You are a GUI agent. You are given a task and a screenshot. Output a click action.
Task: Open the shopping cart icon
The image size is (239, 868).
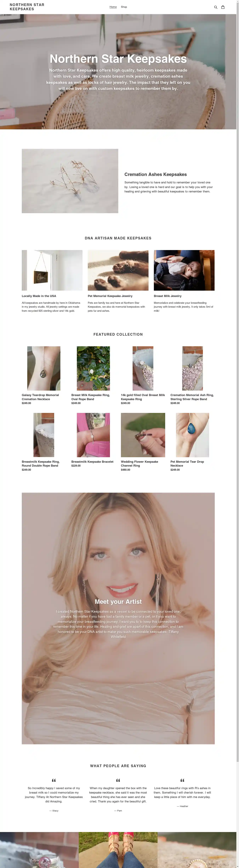[223, 7]
